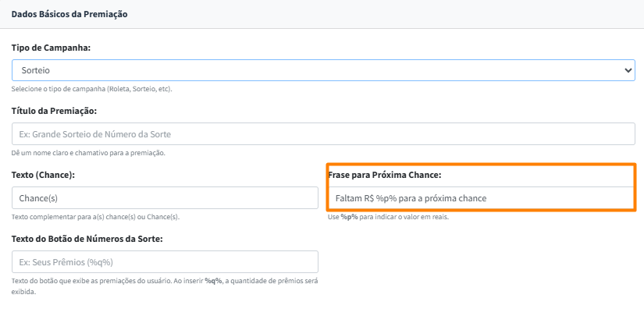The height and width of the screenshot is (316, 644).
Task: Click the 'Frase para Próxima Chance:' label
Action: pos(385,175)
